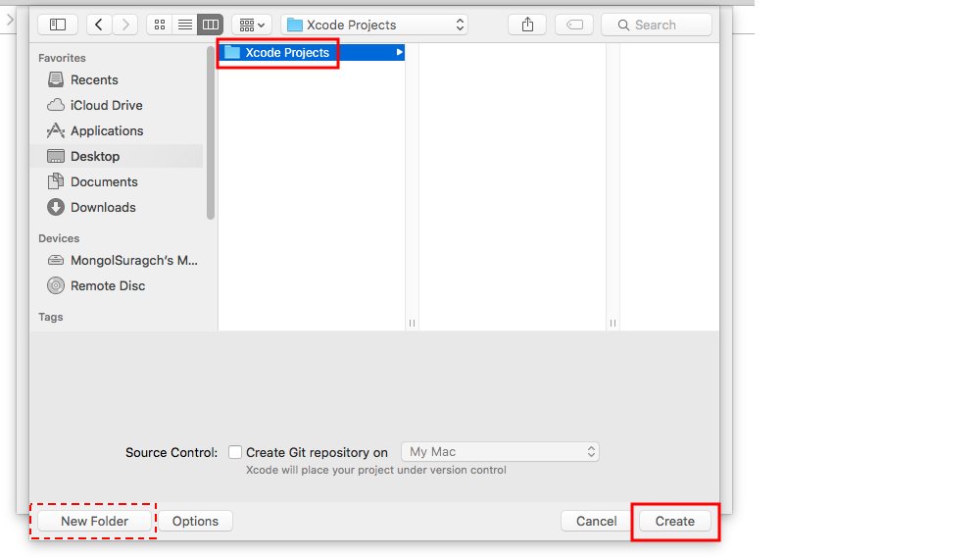
Task: Click the Desktop monitor icon
Action: tap(56, 156)
